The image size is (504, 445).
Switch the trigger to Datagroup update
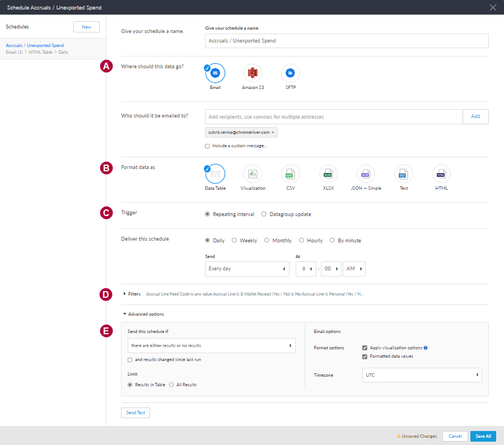(264, 213)
